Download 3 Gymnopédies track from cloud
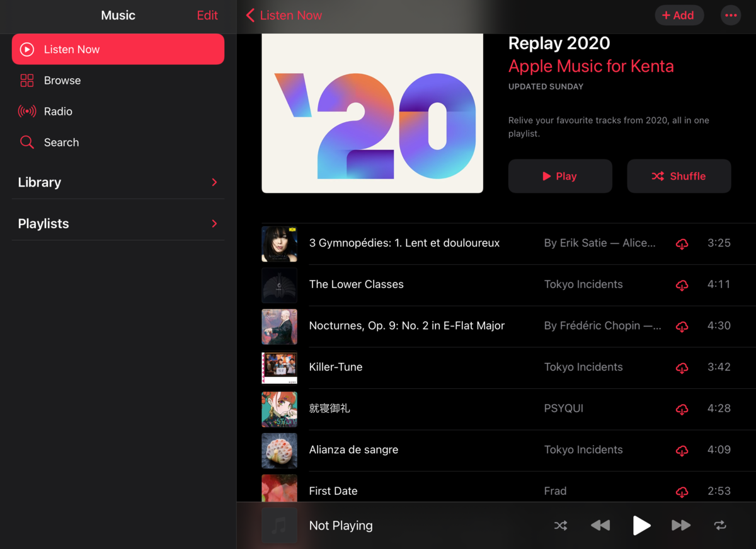Image resolution: width=756 pixels, height=549 pixels. tap(682, 243)
